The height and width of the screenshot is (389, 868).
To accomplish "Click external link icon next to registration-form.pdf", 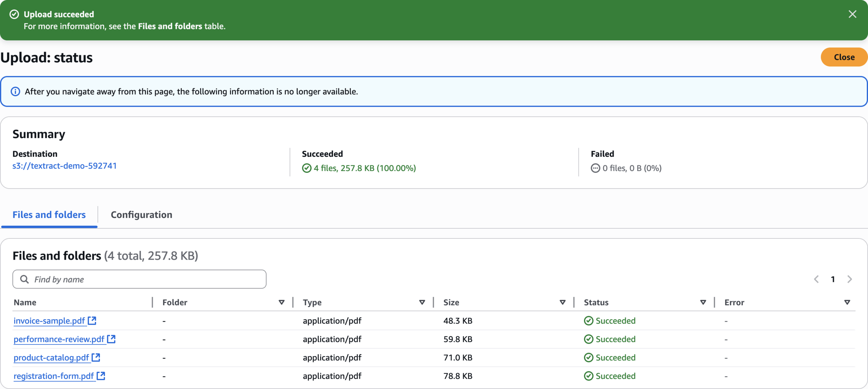I will click(x=101, y=376).
